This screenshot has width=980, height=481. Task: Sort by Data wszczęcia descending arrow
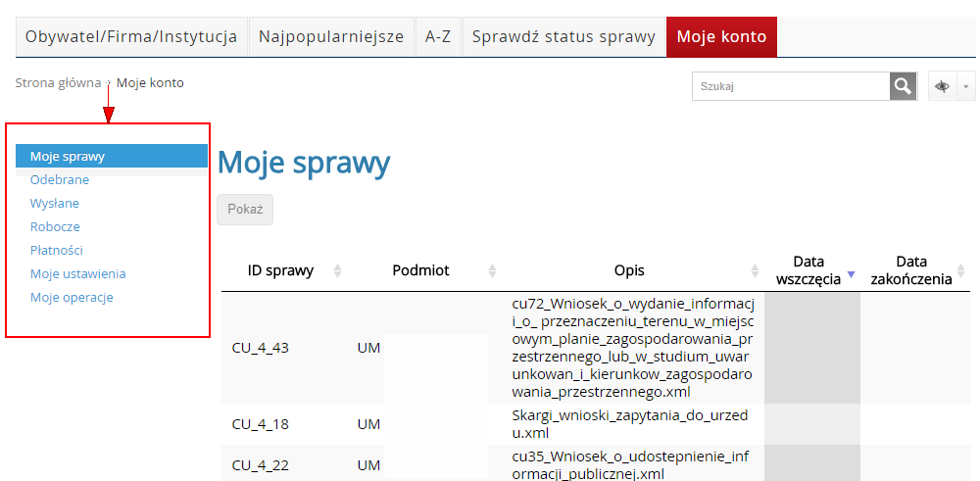851,275
